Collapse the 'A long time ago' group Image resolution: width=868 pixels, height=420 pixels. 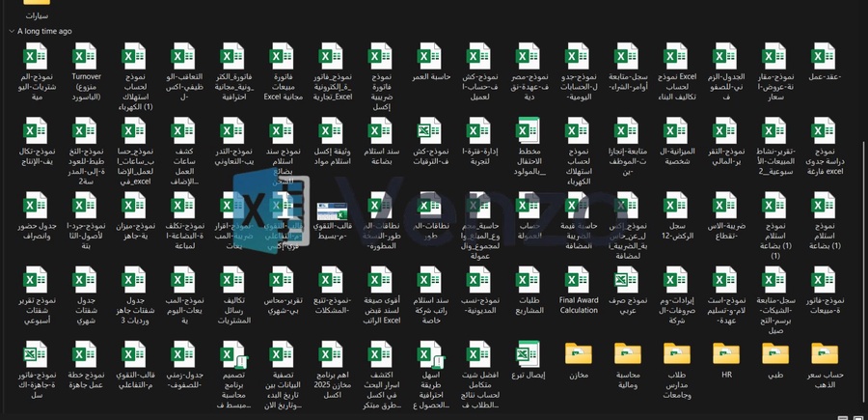11,31
